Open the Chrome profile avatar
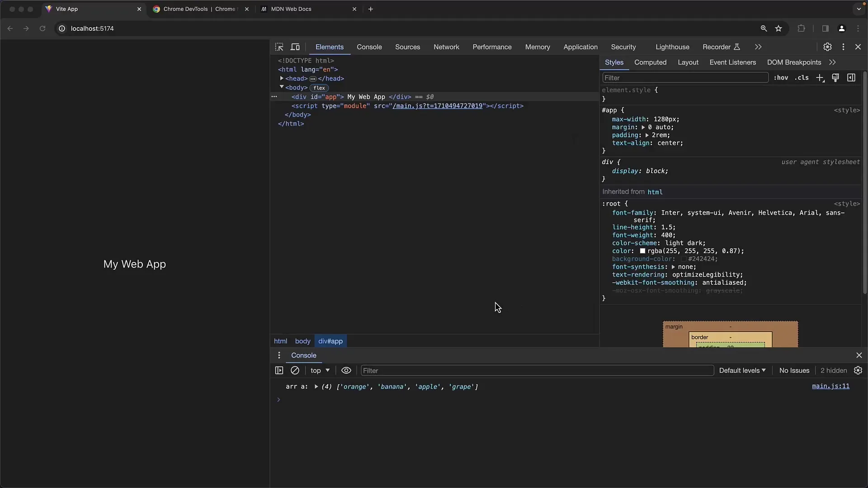Image resolution: width=868 pixels, height=488 pixels. [841, 28]
